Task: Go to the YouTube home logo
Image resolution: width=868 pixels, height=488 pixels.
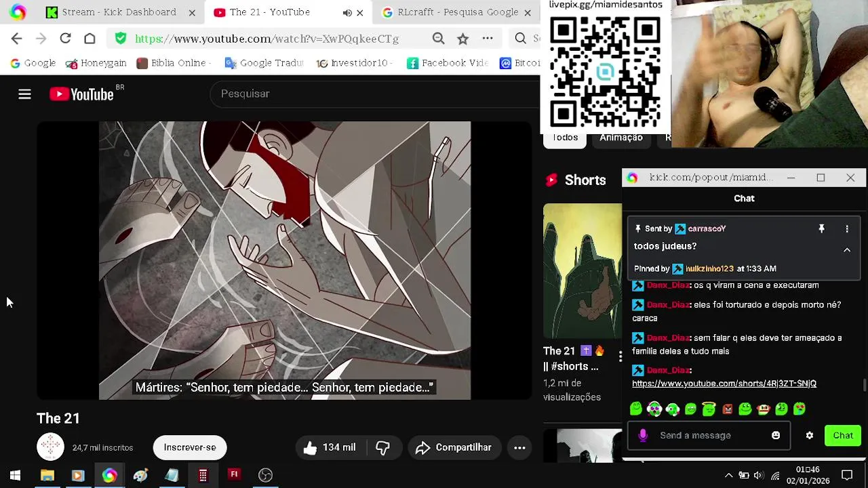Action: (81, 94)
